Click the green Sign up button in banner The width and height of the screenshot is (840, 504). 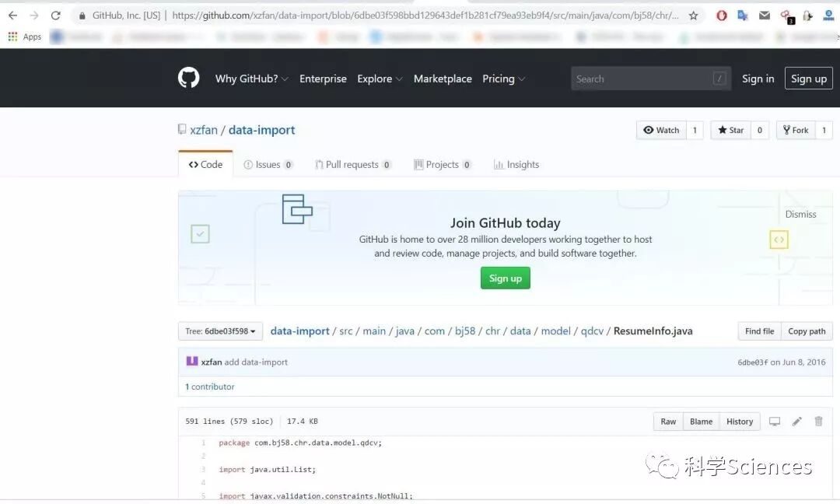coord(506,278)
